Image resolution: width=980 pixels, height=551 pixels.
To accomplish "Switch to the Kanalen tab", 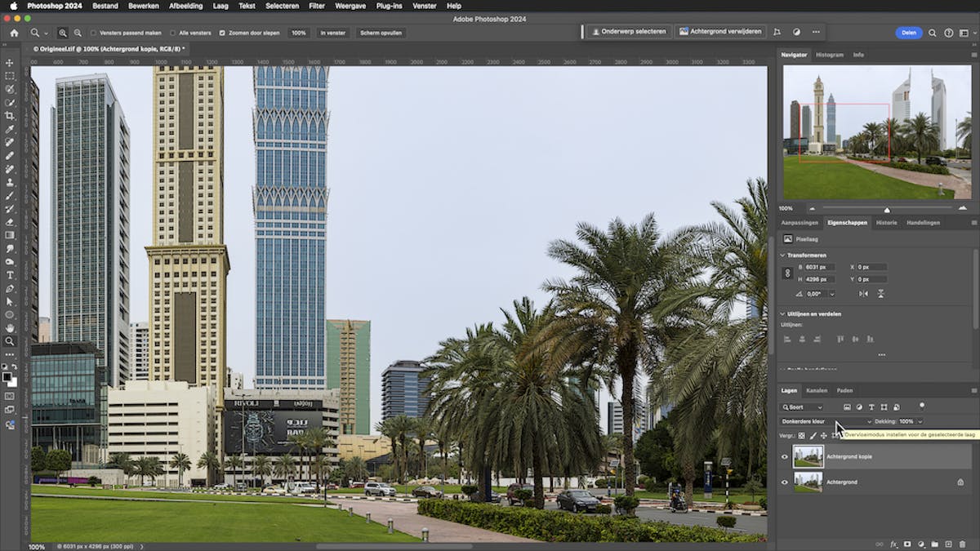I will [x=817, y=390].
